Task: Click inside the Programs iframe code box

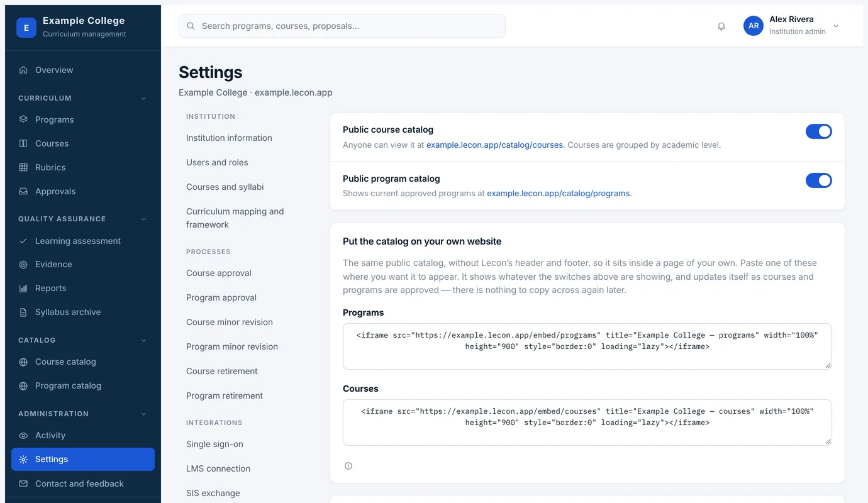Action: click(587, 346)
